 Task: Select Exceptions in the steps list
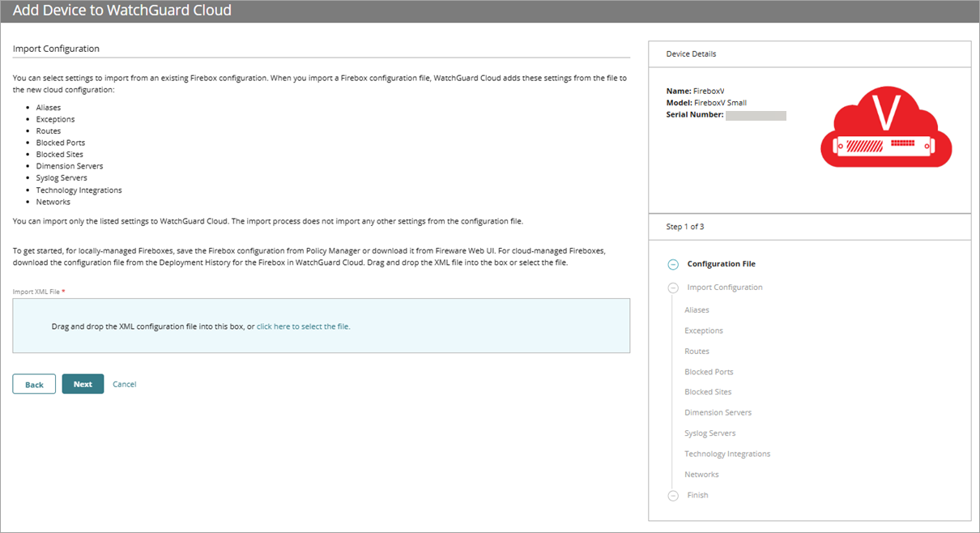(704, 330)
